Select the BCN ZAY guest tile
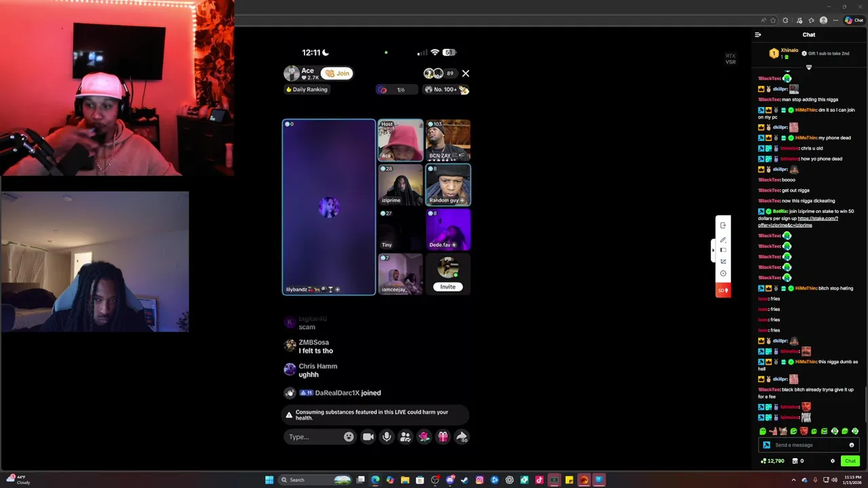Image resolution: width=868 pixels, height=488 pixels. click(x=448, y=140)
